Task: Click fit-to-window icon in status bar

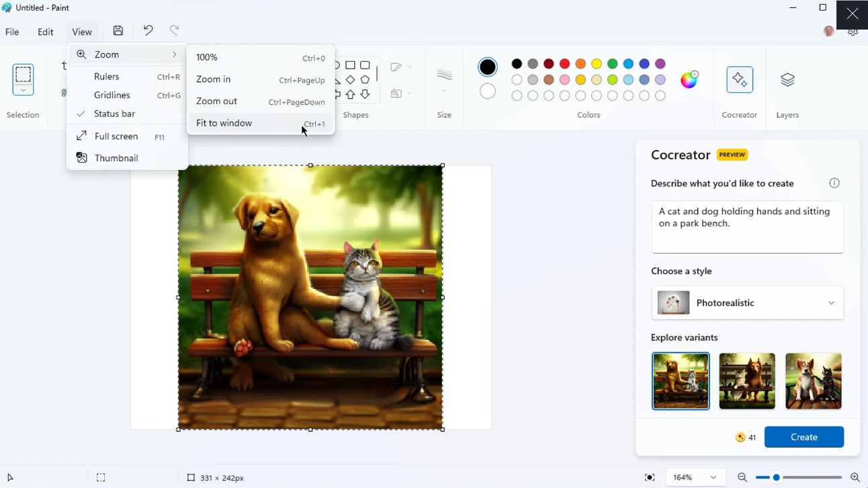Action: tap(650, 477)
